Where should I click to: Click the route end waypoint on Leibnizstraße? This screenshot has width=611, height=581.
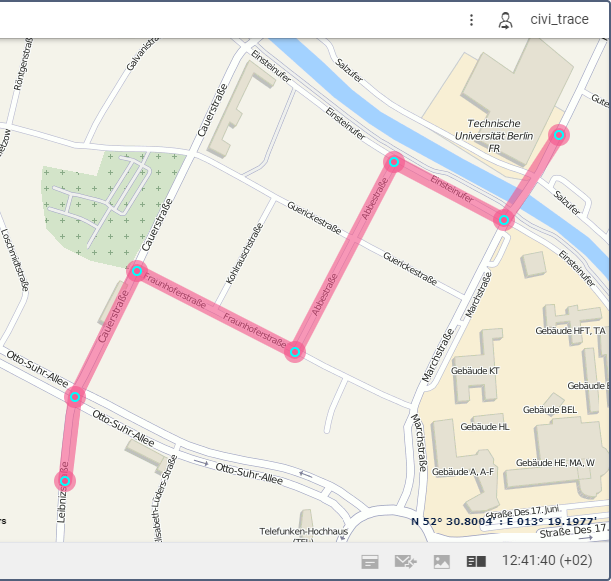click(x=65, y=481)
